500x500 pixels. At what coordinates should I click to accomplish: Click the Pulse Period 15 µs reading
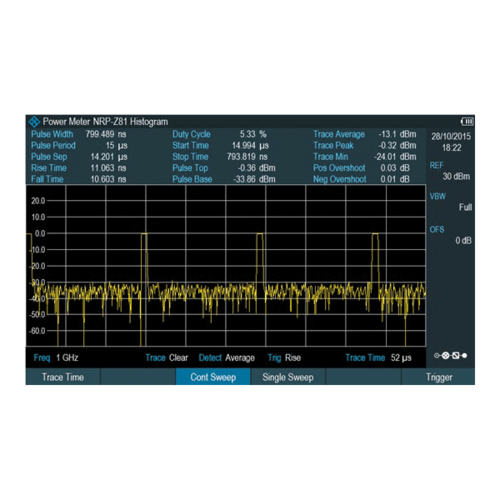click(x=79, y=146)
